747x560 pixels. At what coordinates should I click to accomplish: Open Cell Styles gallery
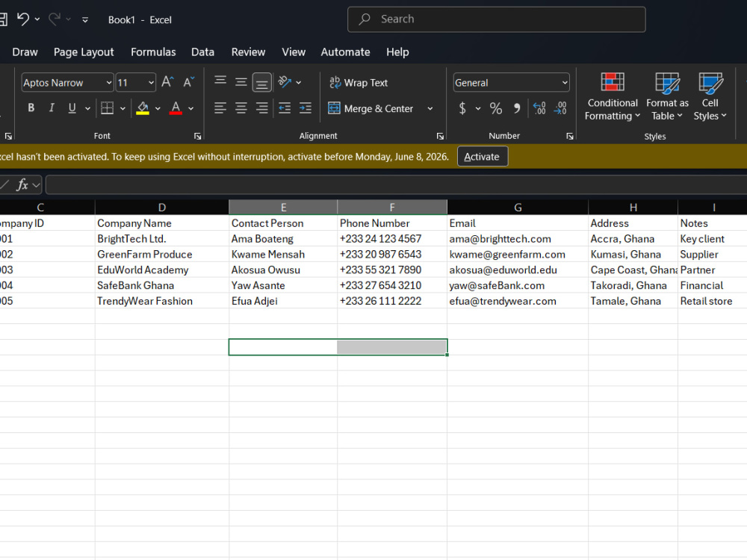710,96
